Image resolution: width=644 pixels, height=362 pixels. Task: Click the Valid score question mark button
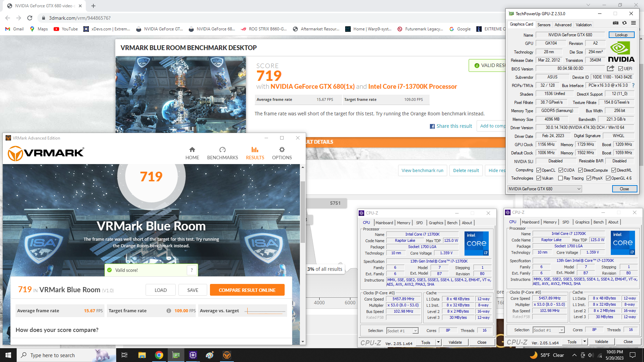(192, 270)
